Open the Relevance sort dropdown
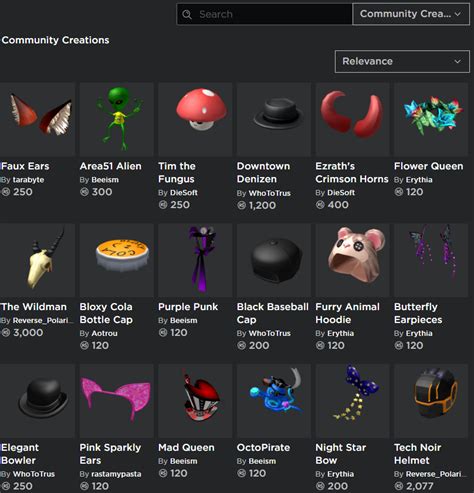474x493 pixels. [x=402, y=61]
